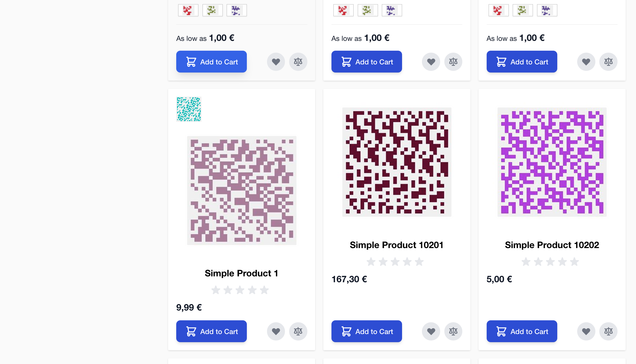Click compare icon in top-right product card
This screenshot has height=364, width=636.
[x=608, y=62]
